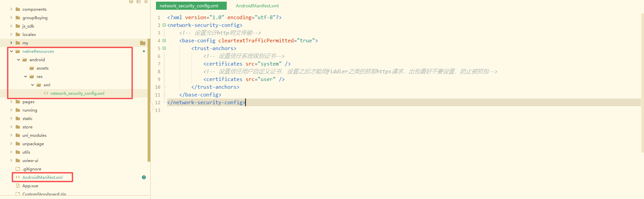Click the locate current file target icon
Image resolution: width=644 pixels, height=199 pixels.
pos(131,2)
